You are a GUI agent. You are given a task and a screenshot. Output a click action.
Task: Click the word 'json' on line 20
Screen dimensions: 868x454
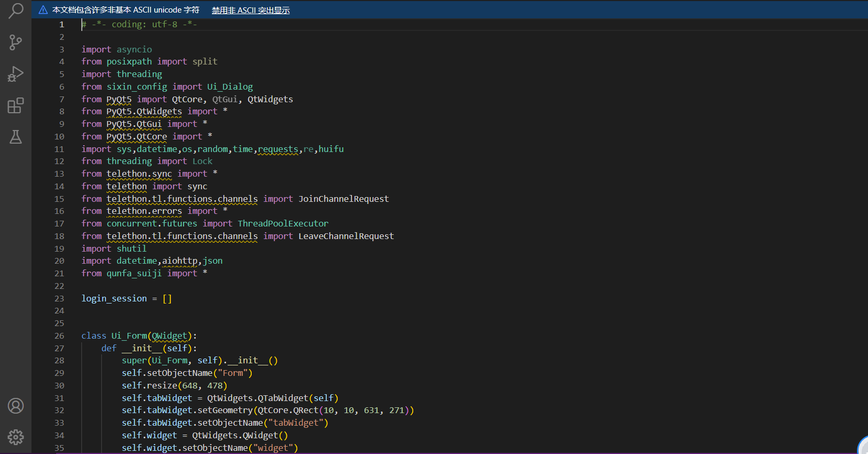[212, 261]
